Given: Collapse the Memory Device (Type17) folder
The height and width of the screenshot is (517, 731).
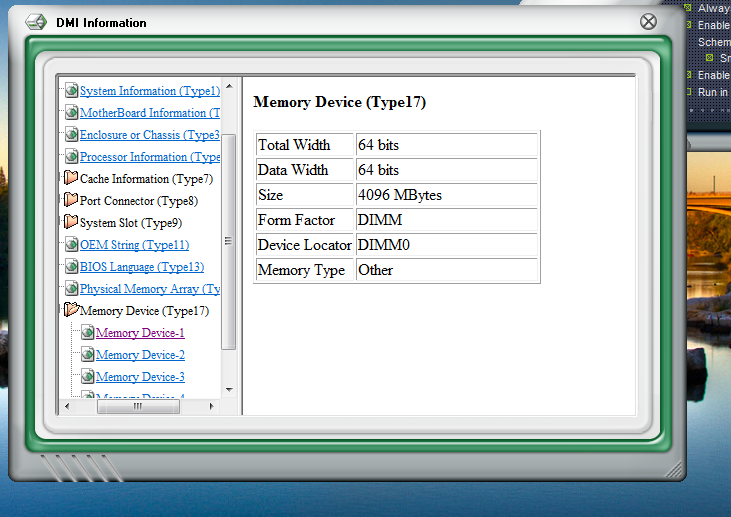Looking at the screenshot, I should (71, 311).
